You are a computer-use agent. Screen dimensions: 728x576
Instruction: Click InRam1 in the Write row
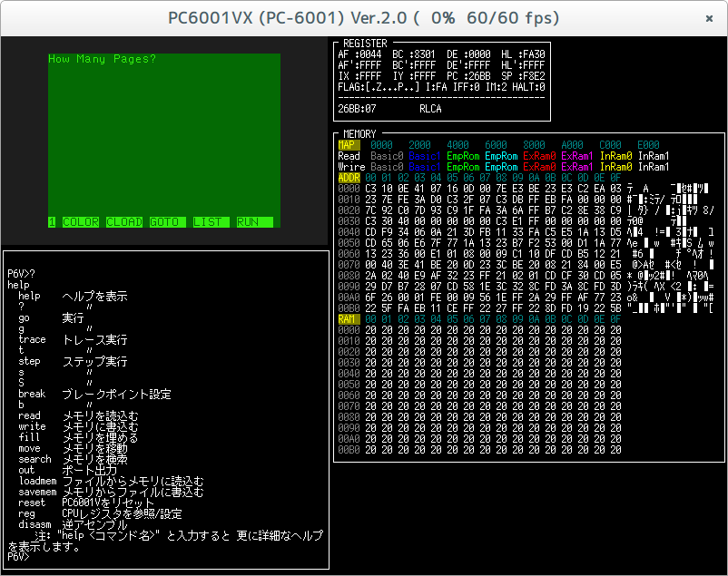tap(654, 167)
